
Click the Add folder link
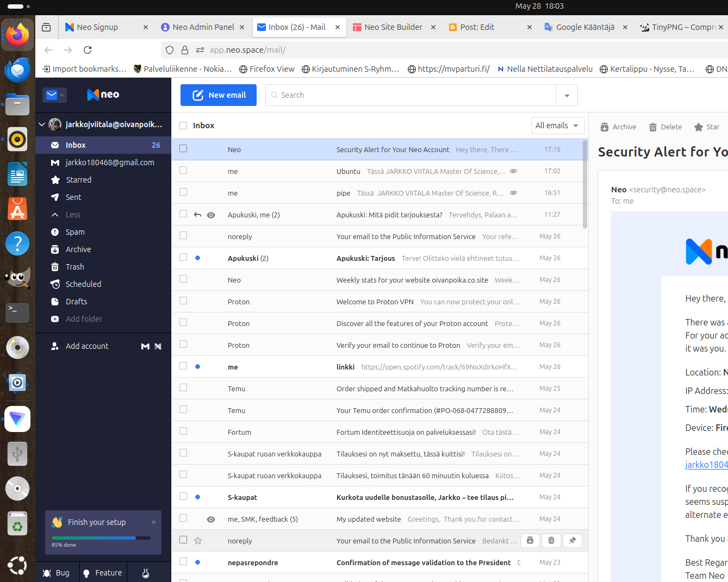point(84,319)
